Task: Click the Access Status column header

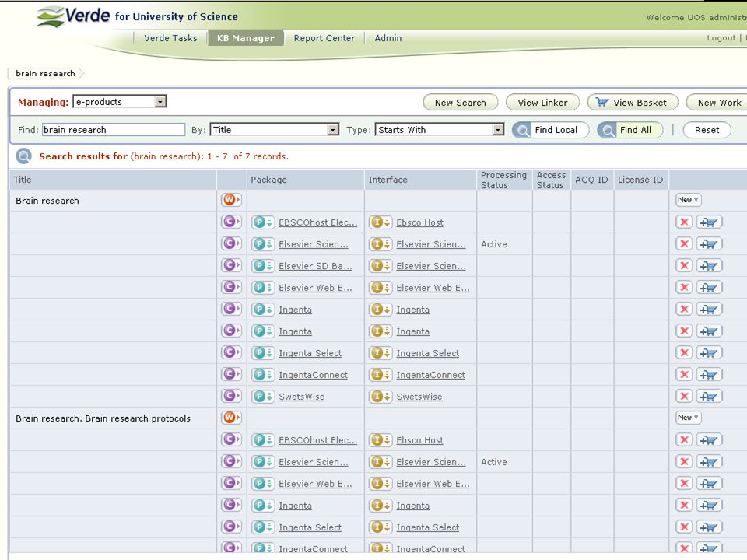Action: (551, 180)
